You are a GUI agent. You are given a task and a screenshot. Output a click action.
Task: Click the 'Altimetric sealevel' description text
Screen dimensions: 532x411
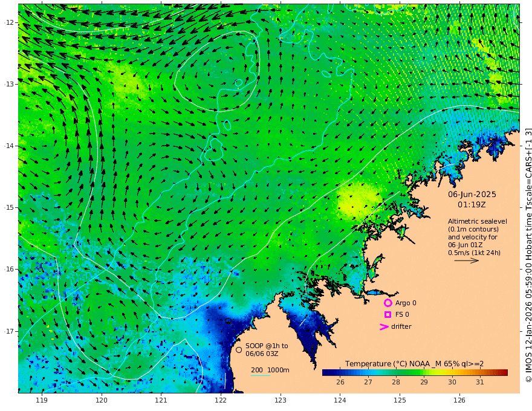pos(478,221)
